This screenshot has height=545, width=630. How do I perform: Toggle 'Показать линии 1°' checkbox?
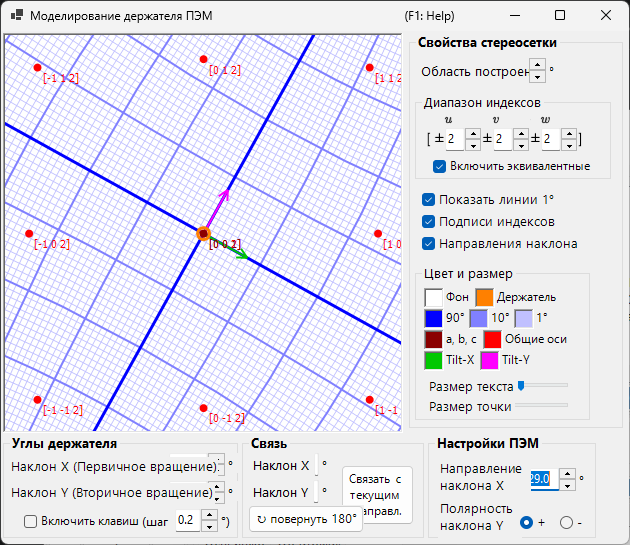point(428,200)
